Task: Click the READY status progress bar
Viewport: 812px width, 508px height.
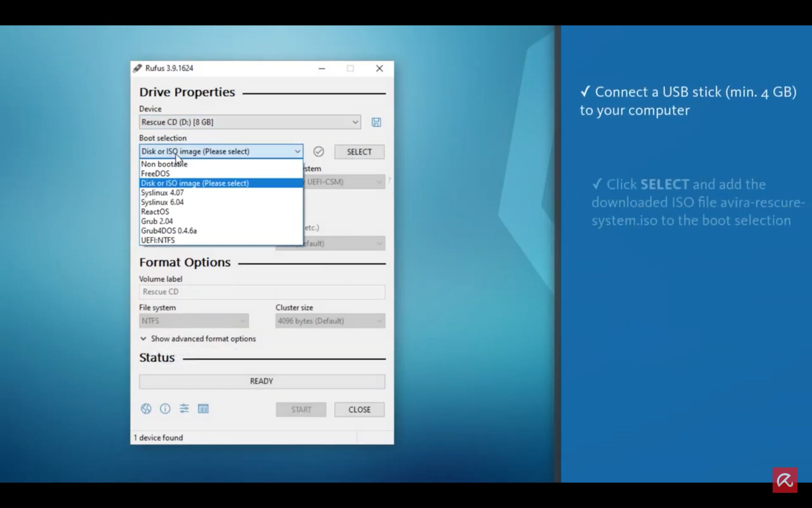Action: tap(262, 381)
